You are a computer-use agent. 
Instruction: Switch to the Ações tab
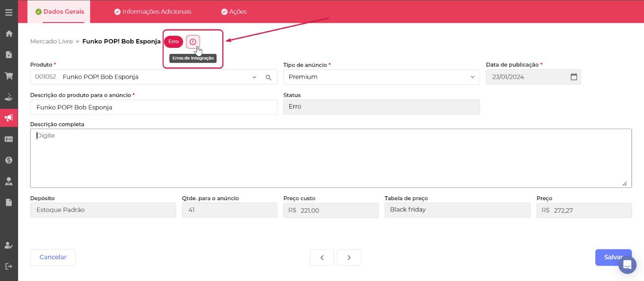coord(234,12)
